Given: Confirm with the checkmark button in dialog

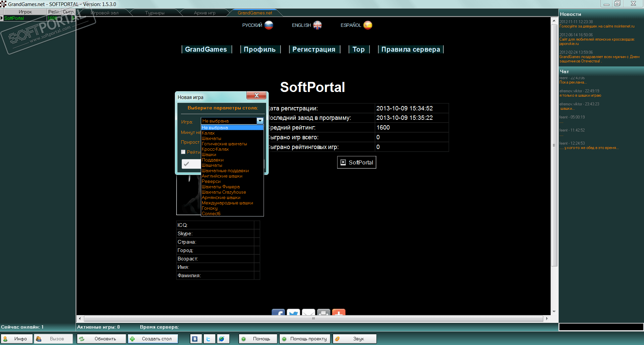Looking at the screenshot, I should (191, 164).
